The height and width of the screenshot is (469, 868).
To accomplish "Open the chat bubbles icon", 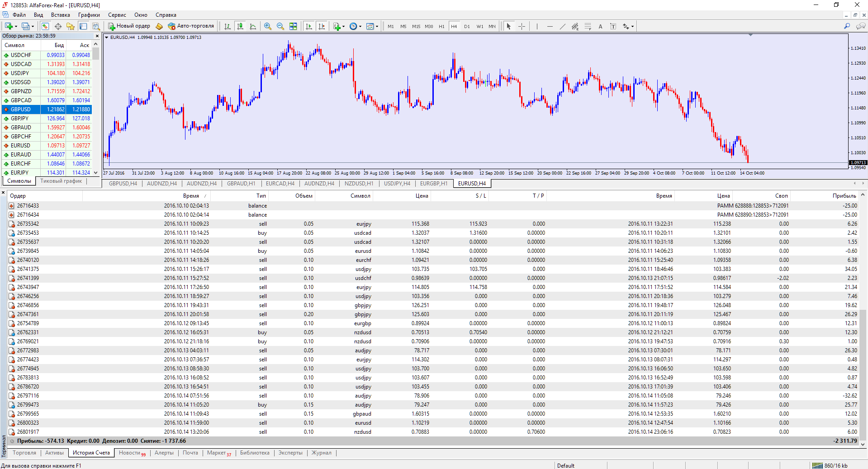I will [x=860, y=26].
